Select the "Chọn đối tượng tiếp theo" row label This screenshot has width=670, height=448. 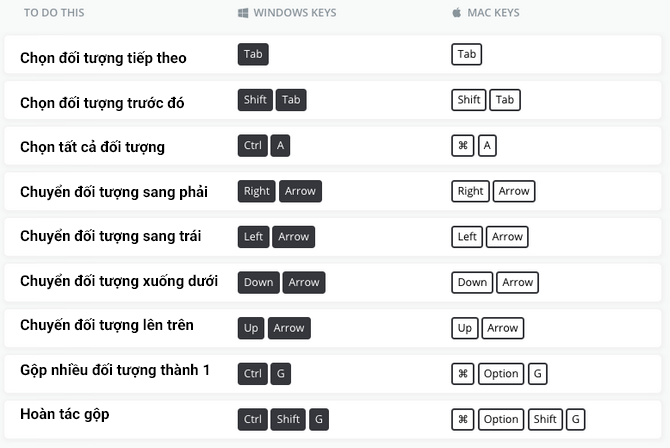[103, 57]
